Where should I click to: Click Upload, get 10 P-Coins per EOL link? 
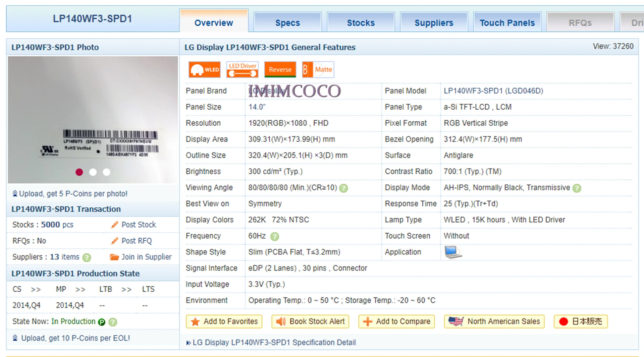point(75,338)
